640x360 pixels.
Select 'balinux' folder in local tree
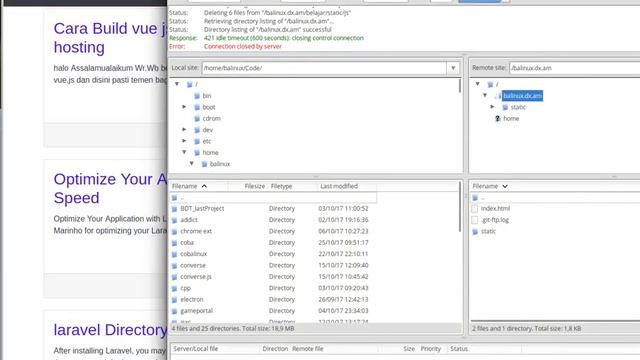(220, 164)
